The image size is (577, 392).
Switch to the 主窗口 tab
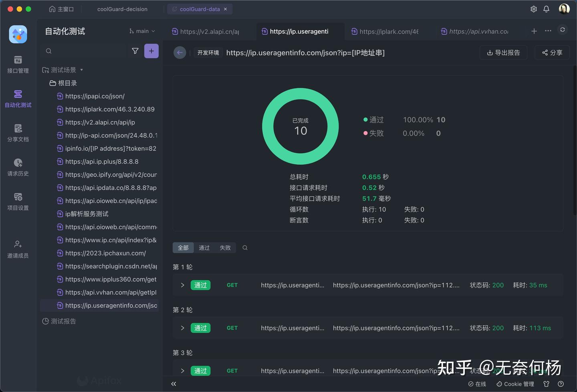pos(61,9)
